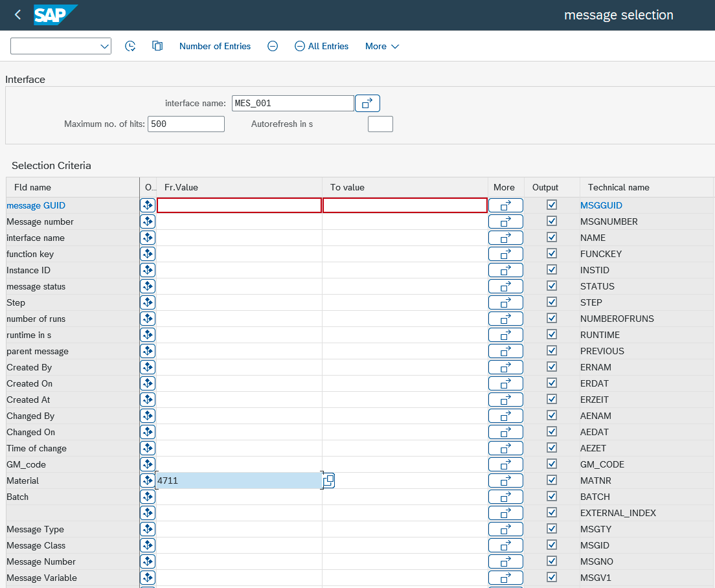Open selection option for interface name row

coord(148,238)
